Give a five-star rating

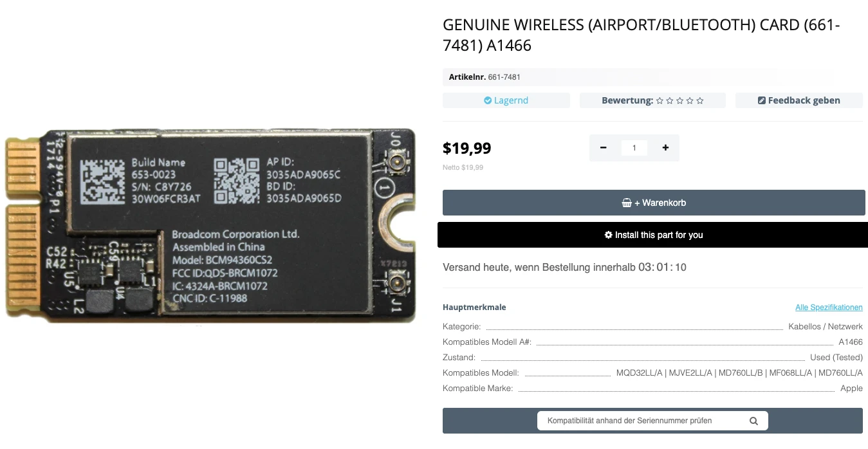click(700, 101)
